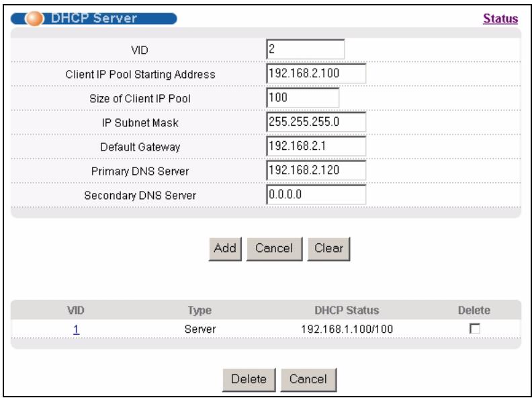The image size is (532, 398).
Task: Open VID 1 entry link
Action: 76,329
